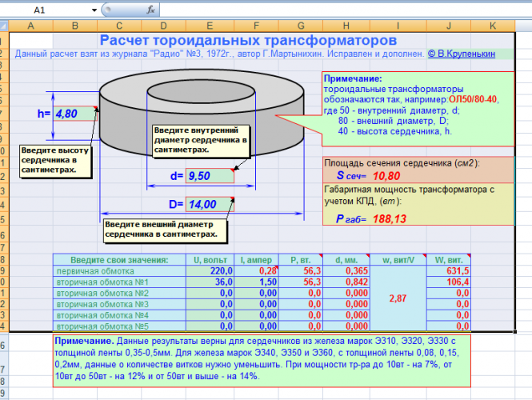Screen dimensions: 532x400
Task: Click primary winding current 0,28 cell
Action: [x=256, y=270]
